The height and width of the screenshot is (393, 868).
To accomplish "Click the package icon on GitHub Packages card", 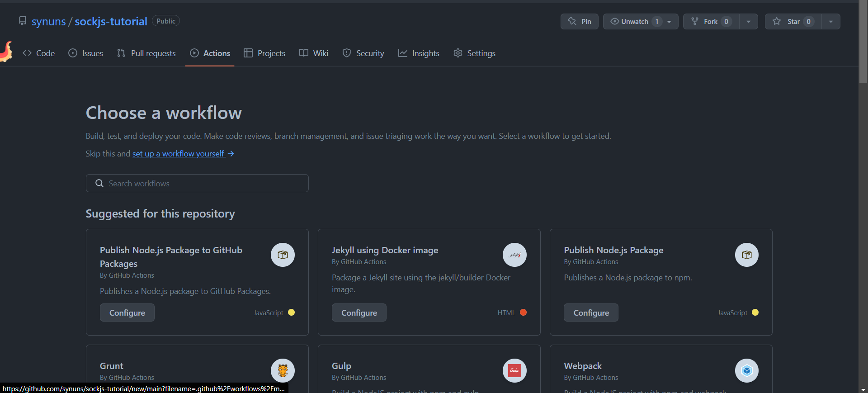I will click(x=283, y=255).
